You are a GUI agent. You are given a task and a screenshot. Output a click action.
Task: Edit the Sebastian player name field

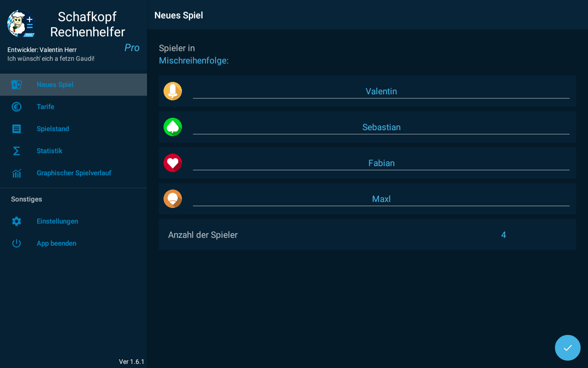click(x=381, y=127)
